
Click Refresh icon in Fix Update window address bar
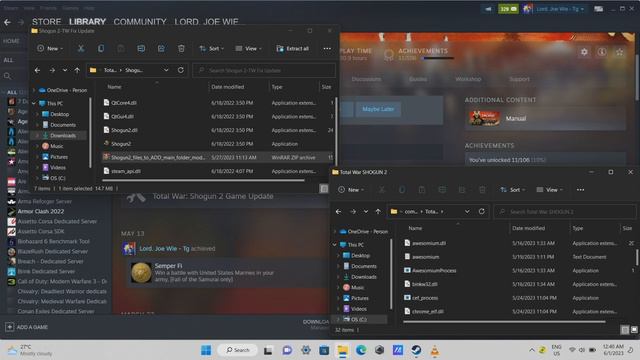tap(181, 70)
